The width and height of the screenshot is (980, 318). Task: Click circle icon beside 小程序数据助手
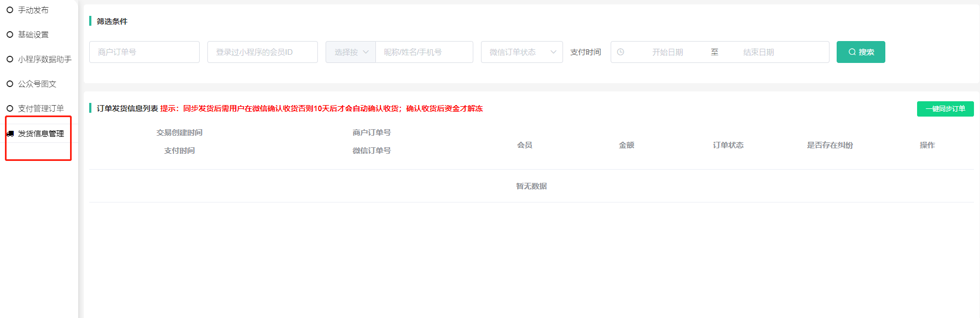10,59
